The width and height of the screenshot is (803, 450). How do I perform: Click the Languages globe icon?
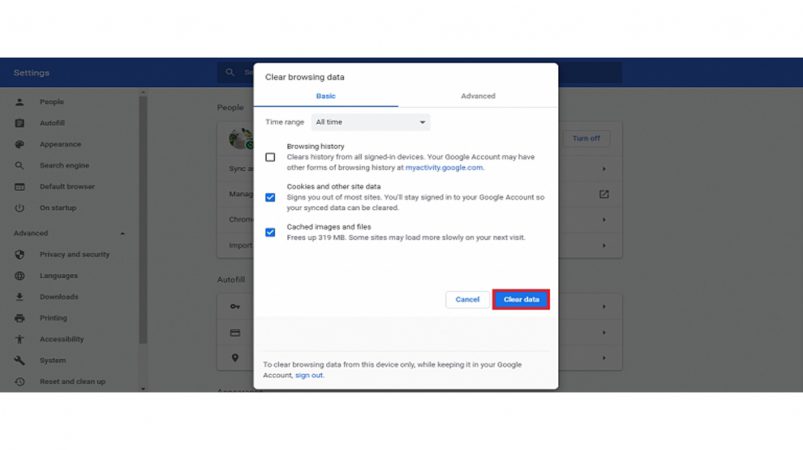click(x=19, y=276)
